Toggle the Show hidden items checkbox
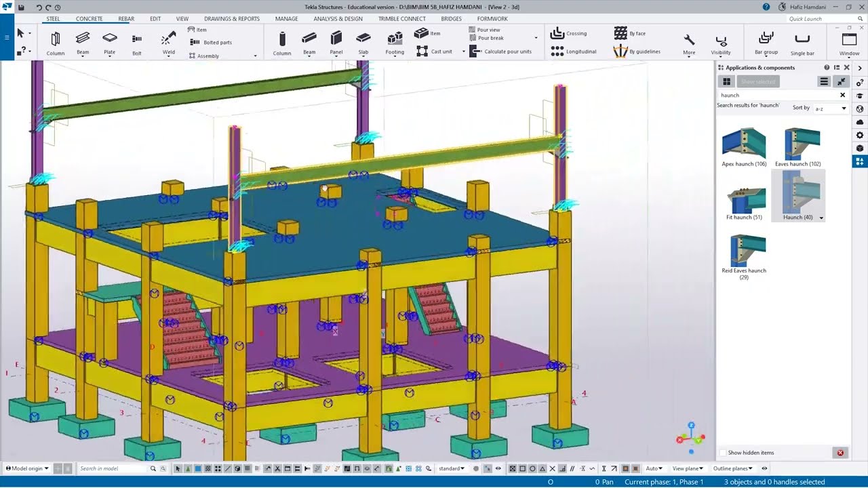The height and width of the screenshot is (488, 868). tap(723, 453)
